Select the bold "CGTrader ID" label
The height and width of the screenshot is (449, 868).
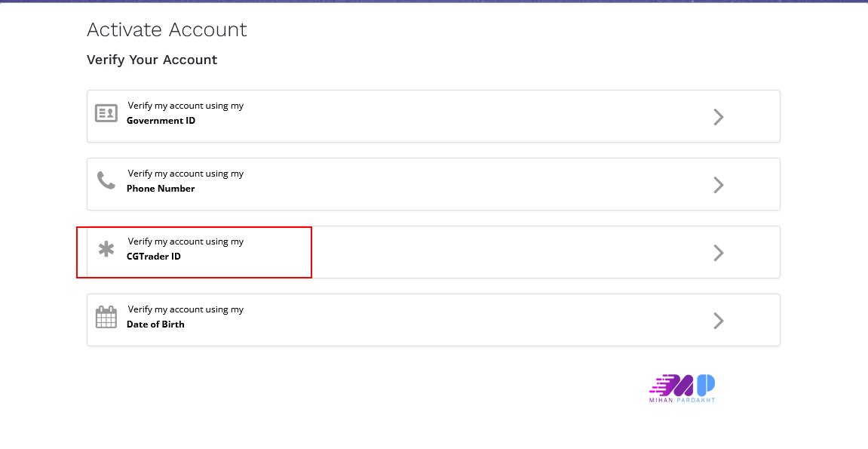click(x=154, y=257)
